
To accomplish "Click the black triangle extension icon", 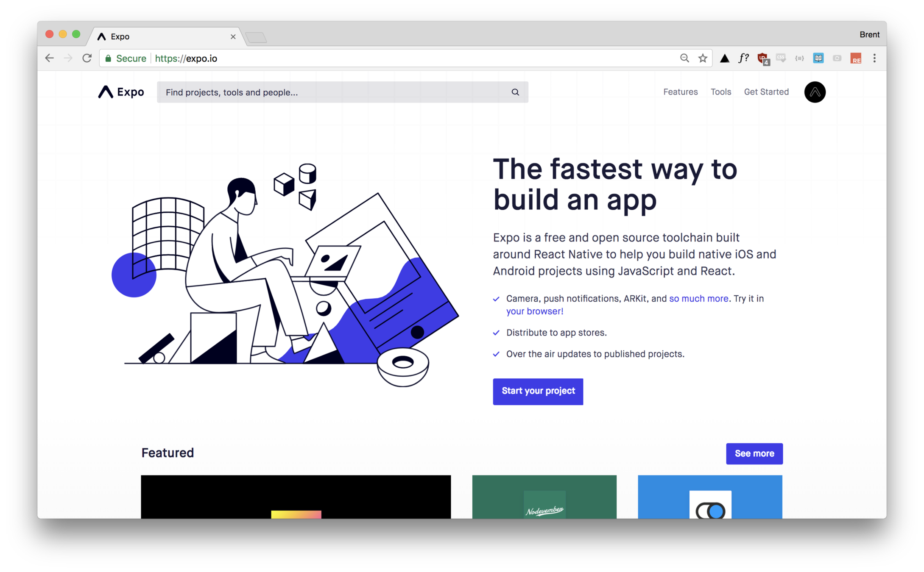I will [x=724, y=58].
